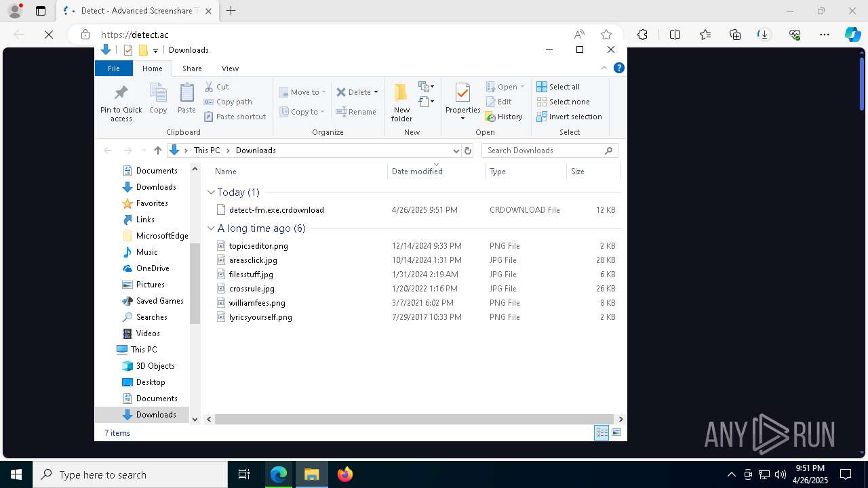
Task: Collapse the ribbon with chevron
Action: (x=604, y=68)
